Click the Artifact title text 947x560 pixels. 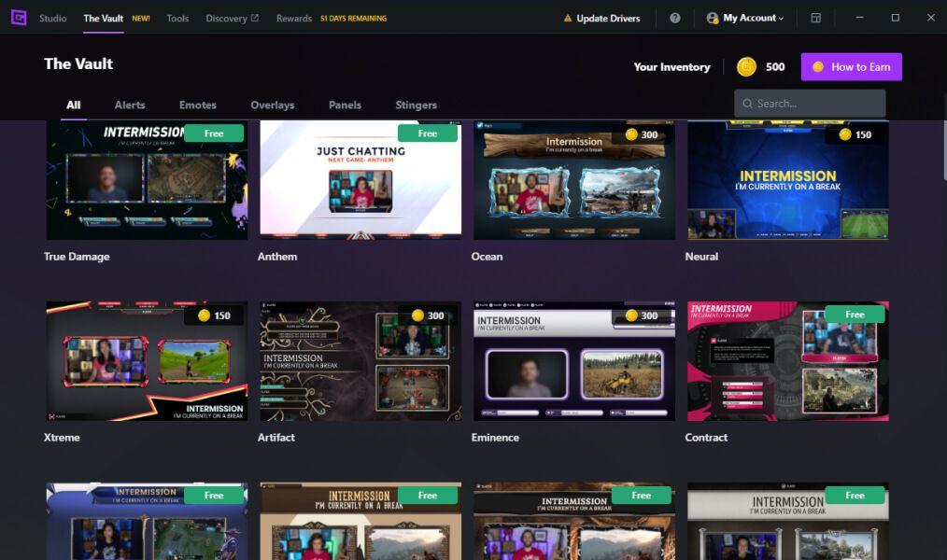click(x=276, y=438)
